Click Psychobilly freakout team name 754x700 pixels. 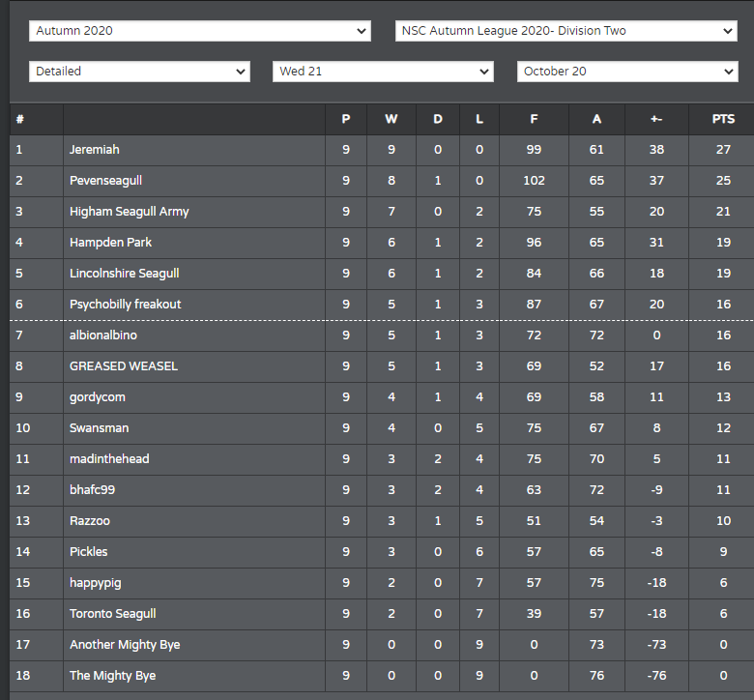tap(126, 304)
